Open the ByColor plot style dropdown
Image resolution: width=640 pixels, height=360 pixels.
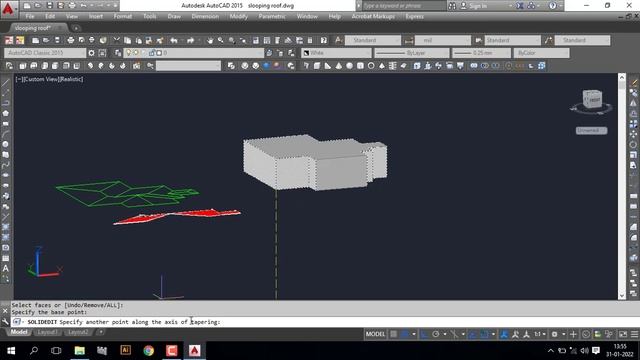pos(542,53)
